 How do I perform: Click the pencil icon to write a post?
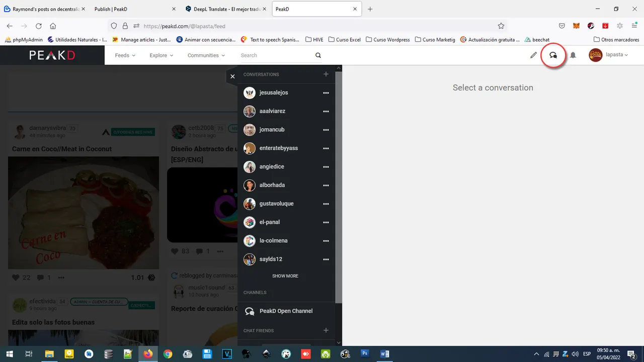click(533, 55)
